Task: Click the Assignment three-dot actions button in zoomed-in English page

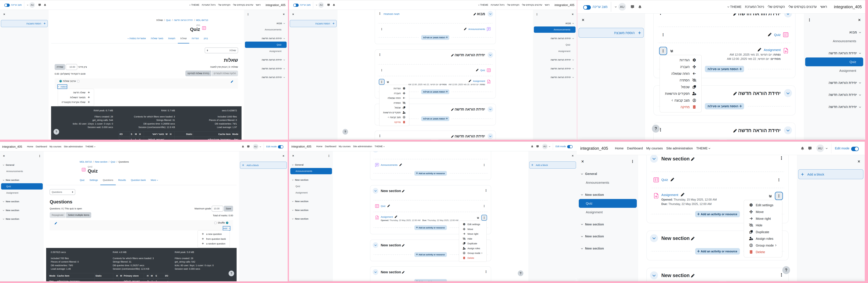Action: tap(779, 196)
